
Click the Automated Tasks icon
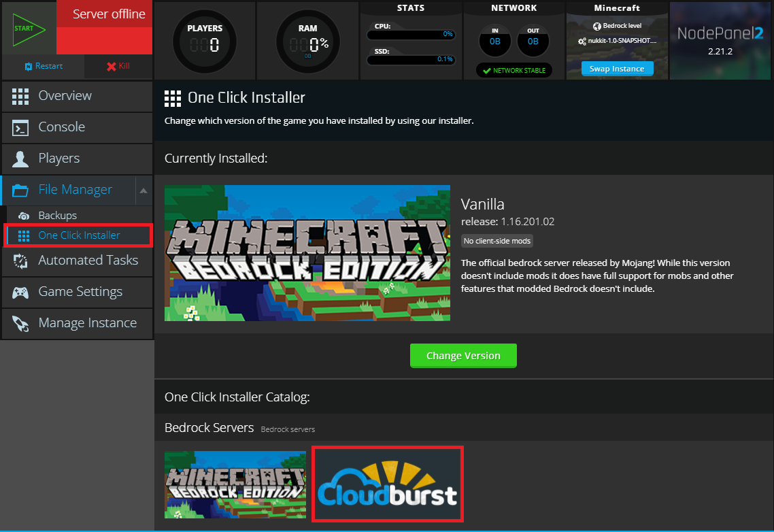point(20,260)
